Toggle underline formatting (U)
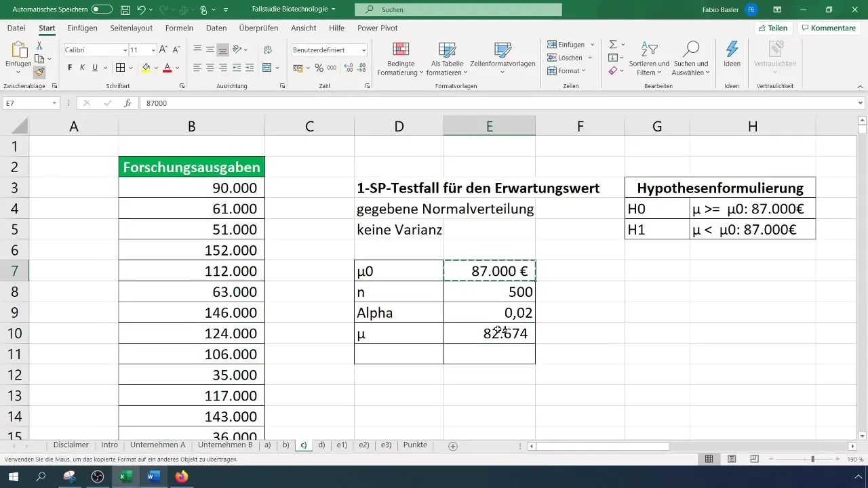Viewport: 868px width, 488px height. (x=95, y=68)
